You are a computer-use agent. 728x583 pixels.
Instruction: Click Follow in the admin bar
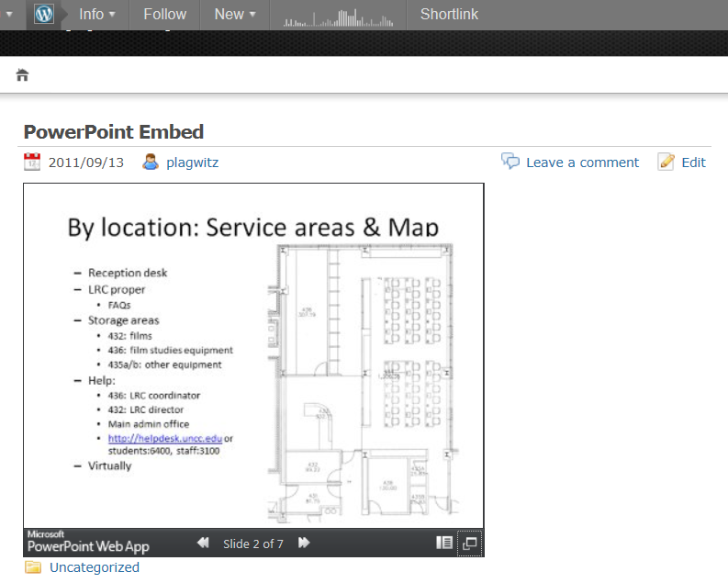[164, 15]
